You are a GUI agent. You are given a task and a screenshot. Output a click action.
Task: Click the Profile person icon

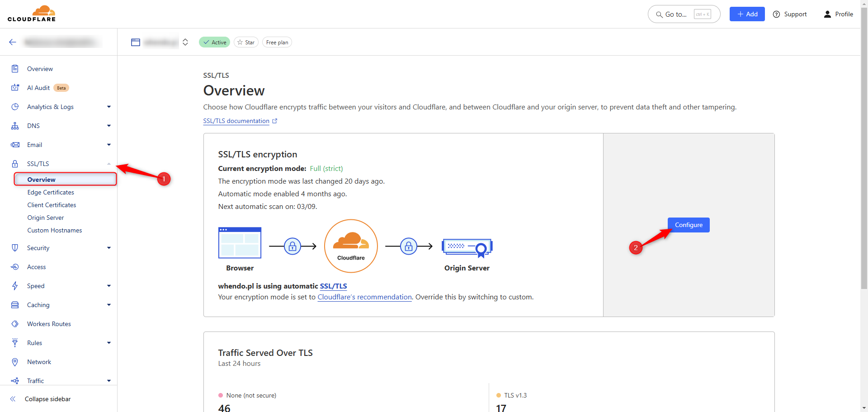point(827,14)
